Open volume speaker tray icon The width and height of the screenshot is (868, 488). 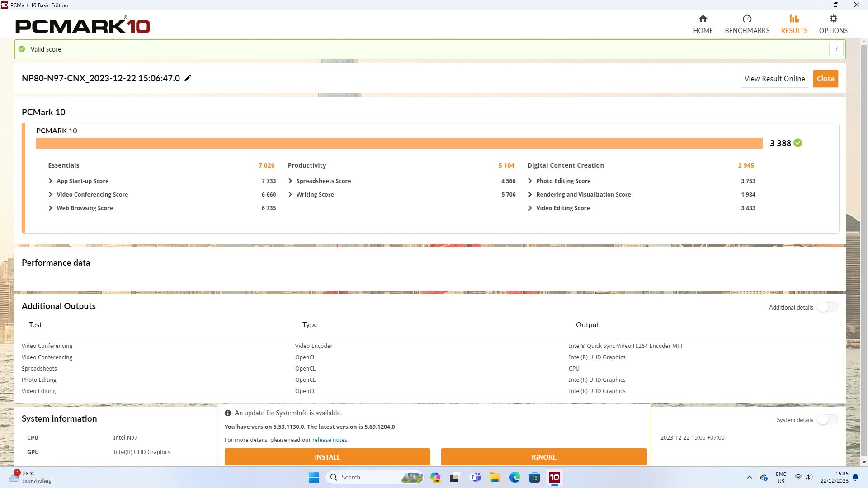(x=808, y=477)
